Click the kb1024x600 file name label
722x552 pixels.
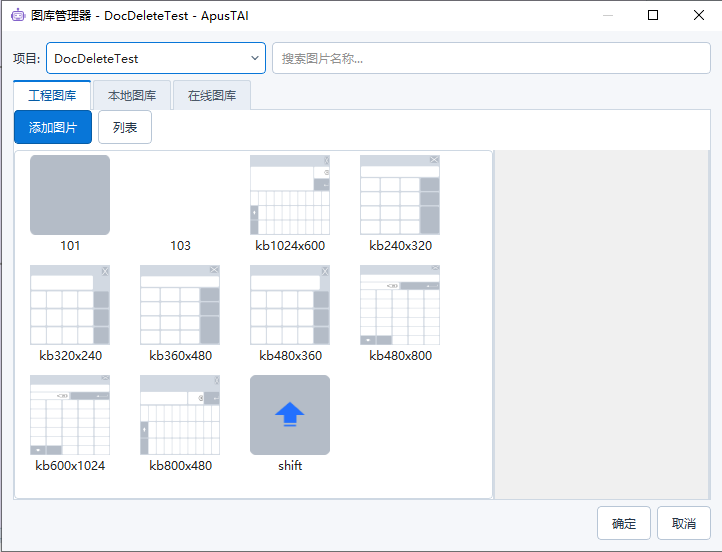coord(290,246)
